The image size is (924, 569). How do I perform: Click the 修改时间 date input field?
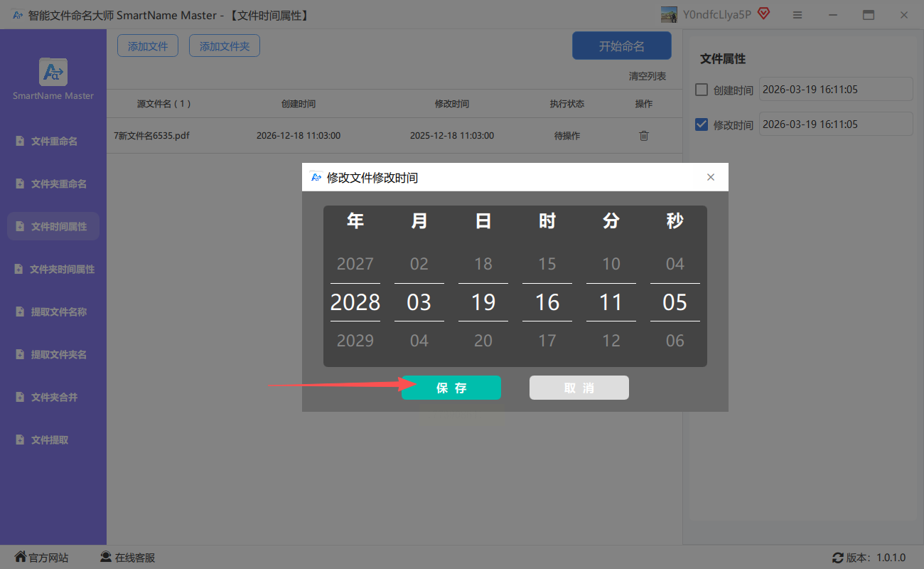click(836, 124)
